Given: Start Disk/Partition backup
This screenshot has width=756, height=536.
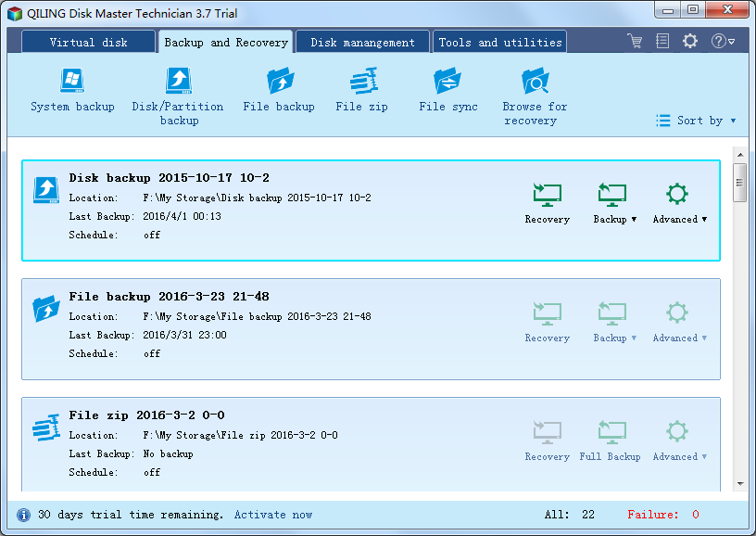Looking at the screenshot, I should click(179, 97).
